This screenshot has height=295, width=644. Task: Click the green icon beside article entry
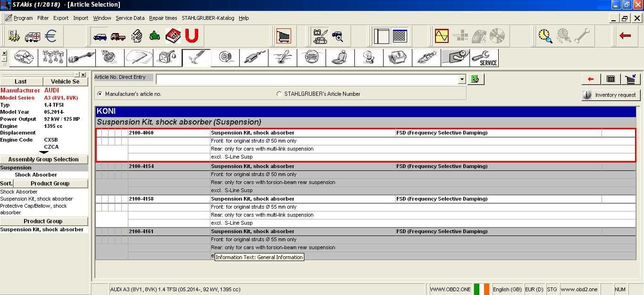pyautogui.click(x=475, y=79)
